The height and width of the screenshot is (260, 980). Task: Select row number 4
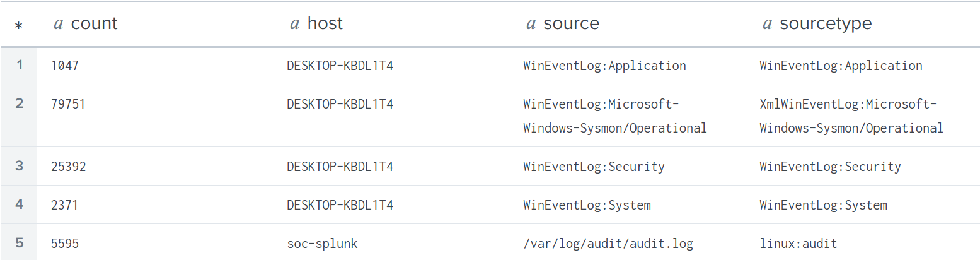coord(20,204)
